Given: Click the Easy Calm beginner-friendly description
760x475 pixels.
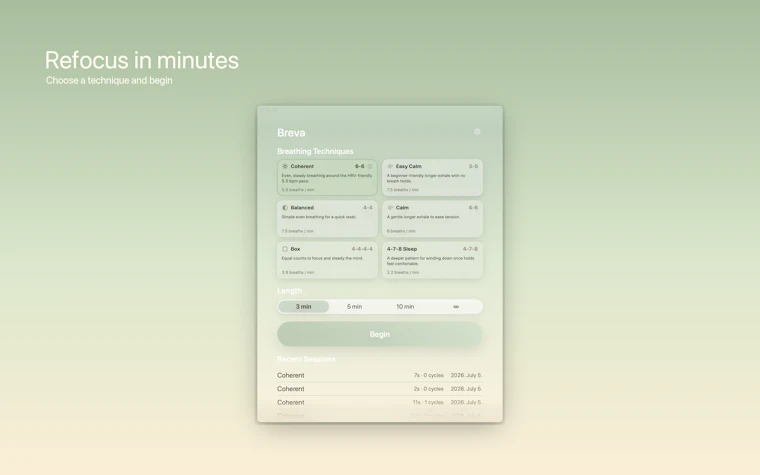Looking at the screenshot, I should click(x=426, y=178).
